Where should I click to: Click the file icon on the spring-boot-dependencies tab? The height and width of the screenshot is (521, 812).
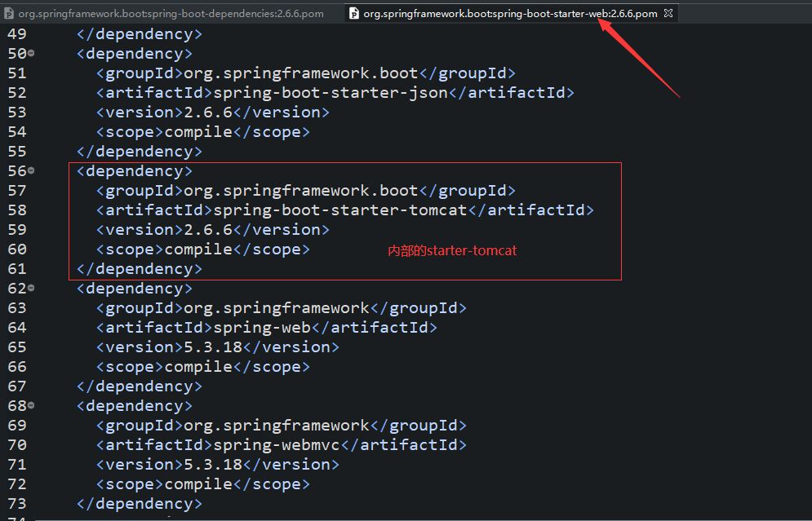coord(9,14)
